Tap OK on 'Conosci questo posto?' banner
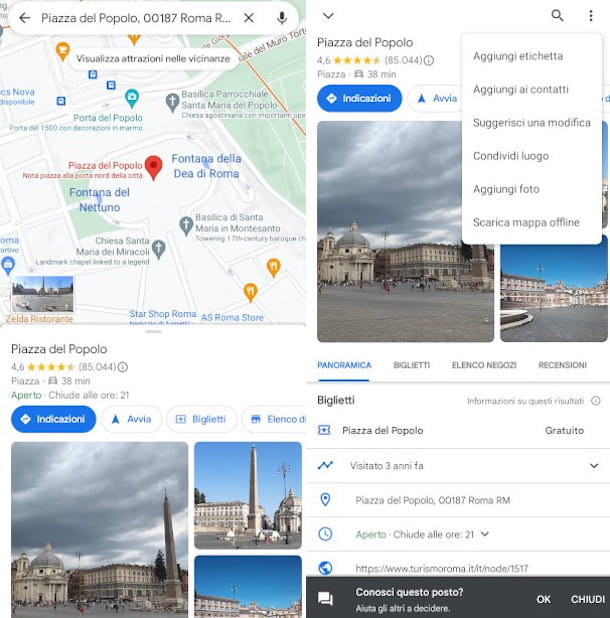The width and height of the screenshot is (610, 618). tap(543, 599)
